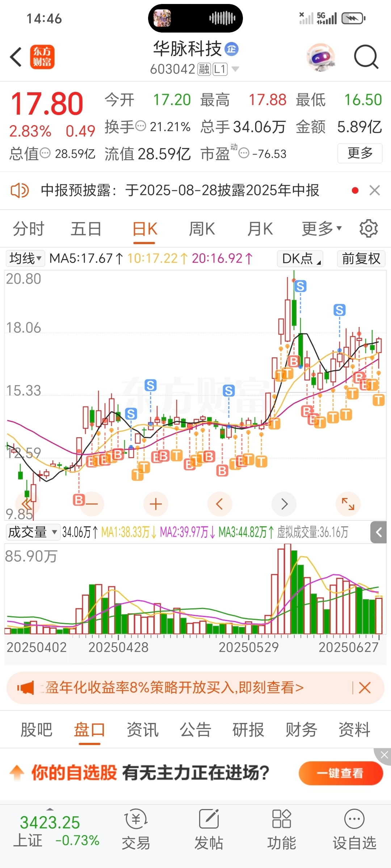Viewport: 391px width, 868px height.
Task: Switch to 研报 tab
Action: click(248, 729)
